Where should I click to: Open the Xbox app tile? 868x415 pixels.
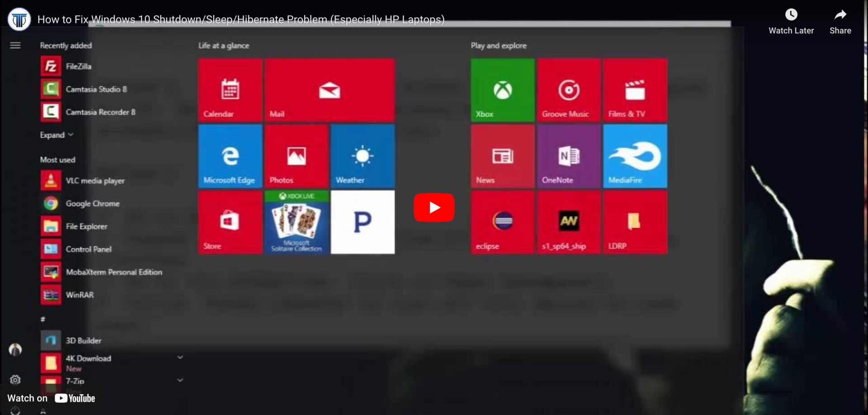tap(501, 90)
